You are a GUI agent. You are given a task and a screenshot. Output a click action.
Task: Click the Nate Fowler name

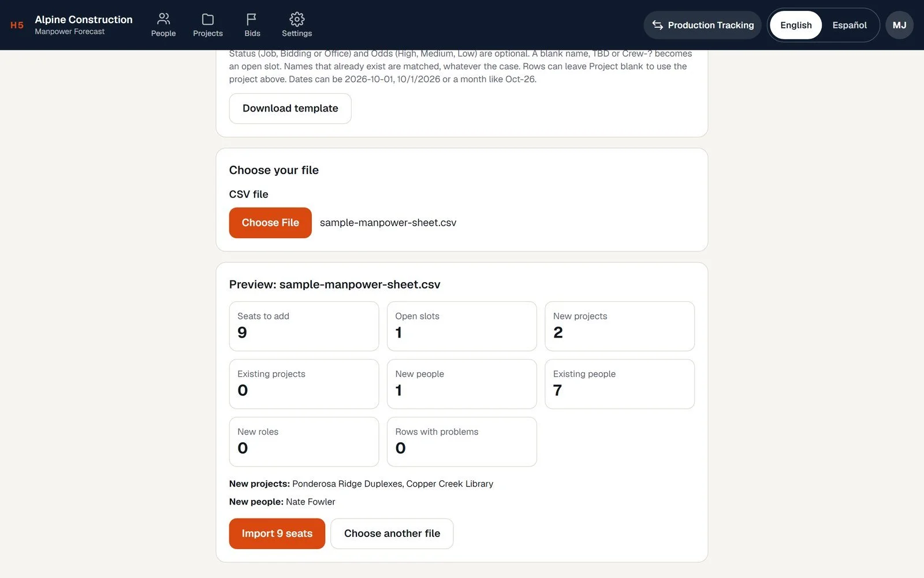311,502
